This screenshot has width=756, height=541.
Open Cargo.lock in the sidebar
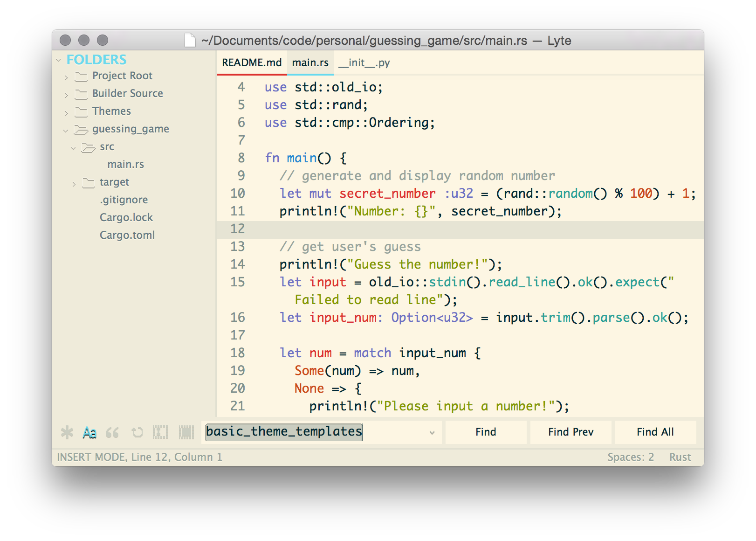[x=126, y=217]
